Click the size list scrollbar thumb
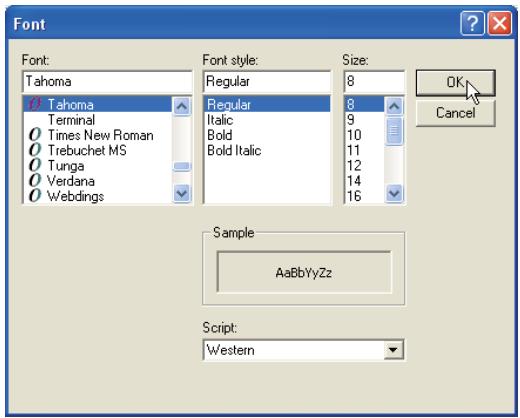Image resolution: width=520 pixels, height=418 pixels. (x=394, y=131)
